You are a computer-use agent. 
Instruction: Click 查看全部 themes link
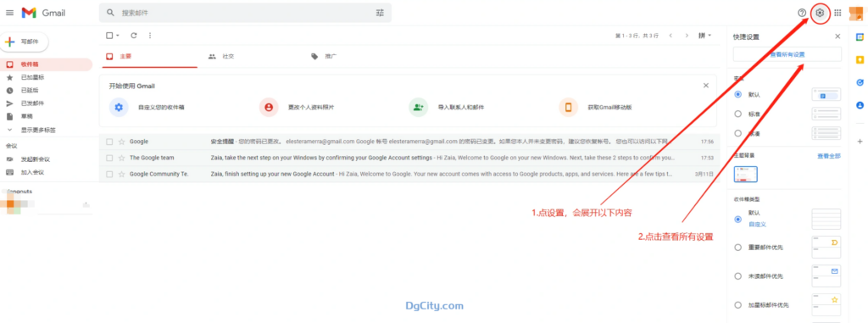click(x=829, y=156)
